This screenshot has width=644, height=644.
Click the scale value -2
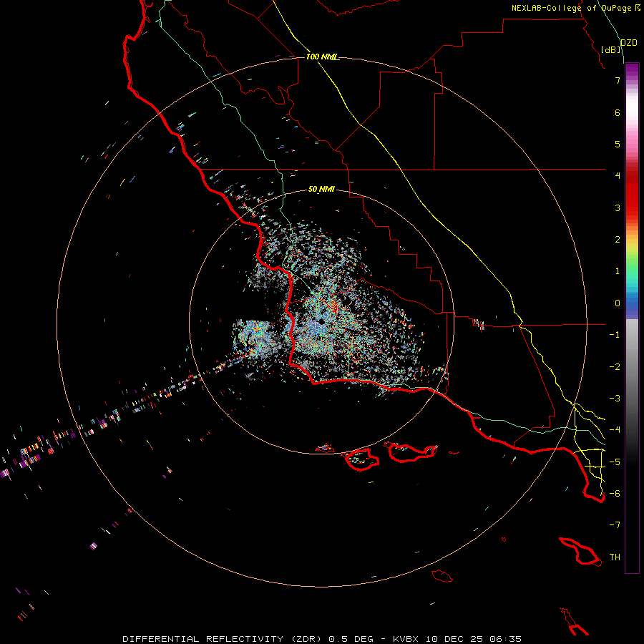(x=615, y=367)
